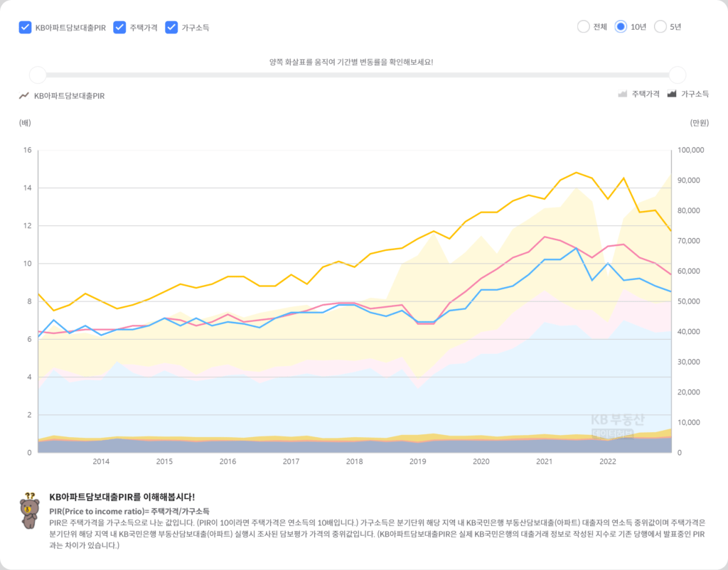The width and height of the screenshot is (728, 570).
Task: Click the light gray 주택가격 legend icon
Action: click(622, 94)
